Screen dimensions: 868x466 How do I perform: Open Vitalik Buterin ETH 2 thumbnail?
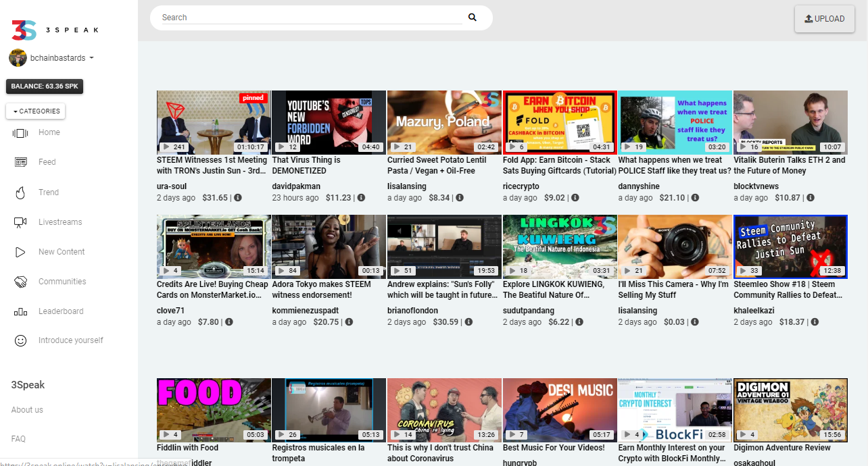[x=790, y=122]
